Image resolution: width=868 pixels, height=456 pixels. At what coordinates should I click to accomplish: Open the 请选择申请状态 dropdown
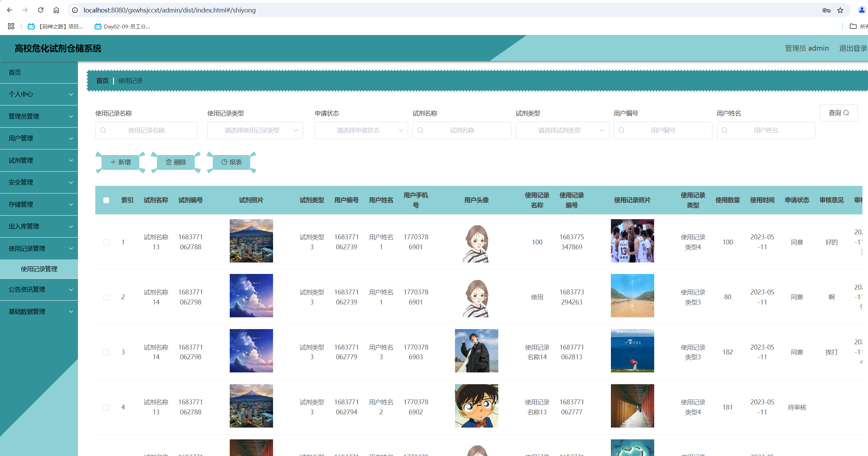point(361,130)
